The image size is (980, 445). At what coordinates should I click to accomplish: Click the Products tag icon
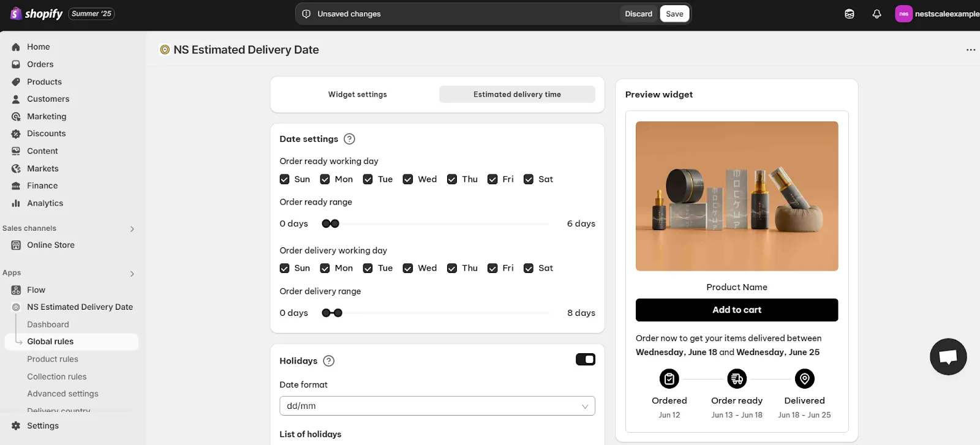pyautogui.click(x=16, y=81)
